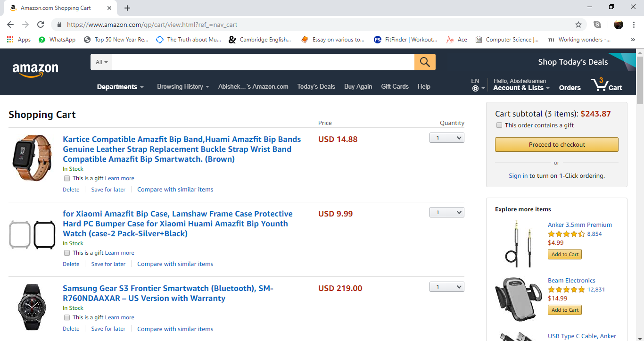Open Samsung Gear S3 Frontier title link

pyautogui.click(x=168, y=293)
